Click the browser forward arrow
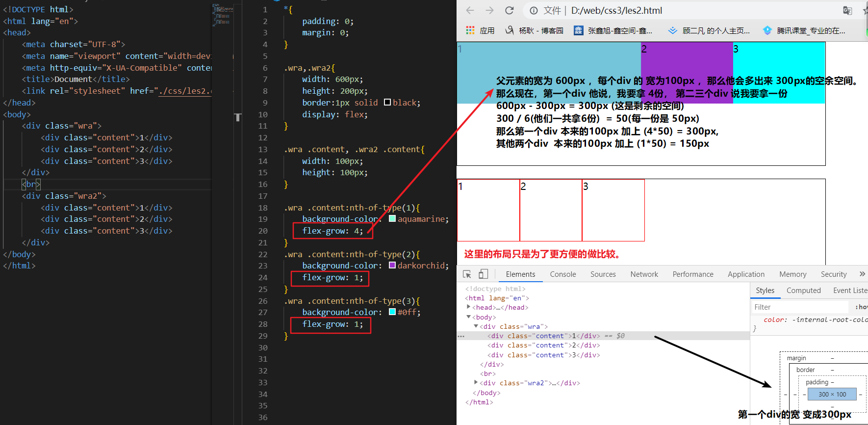Image resolution: width=868 pixels, height=425 pixels. [x=489, y=10]
